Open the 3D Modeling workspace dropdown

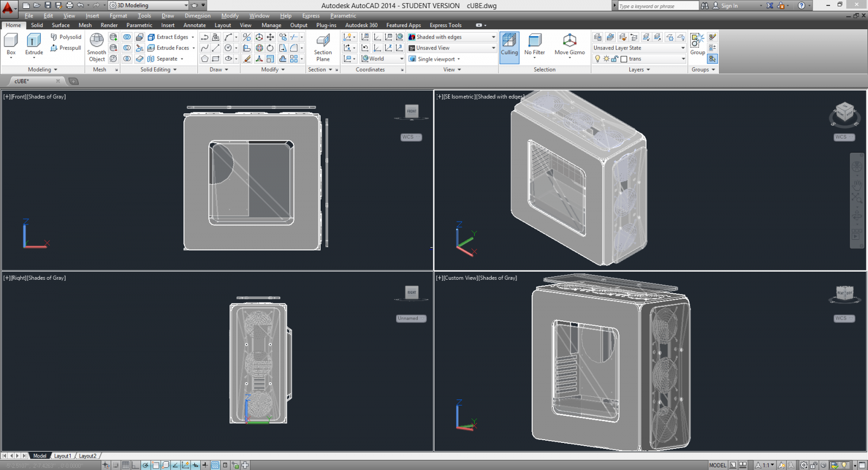pos(186,5)
